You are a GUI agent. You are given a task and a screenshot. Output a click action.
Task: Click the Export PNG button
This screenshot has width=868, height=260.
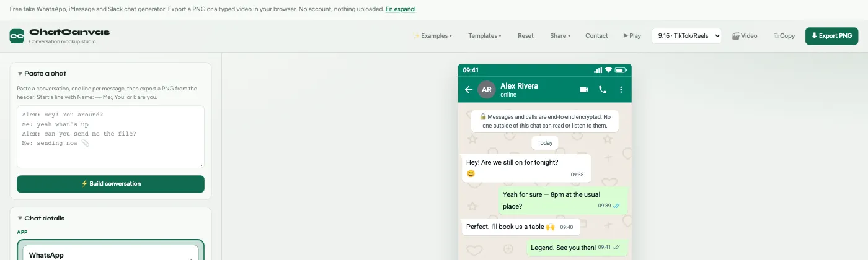tap(832, 36)
